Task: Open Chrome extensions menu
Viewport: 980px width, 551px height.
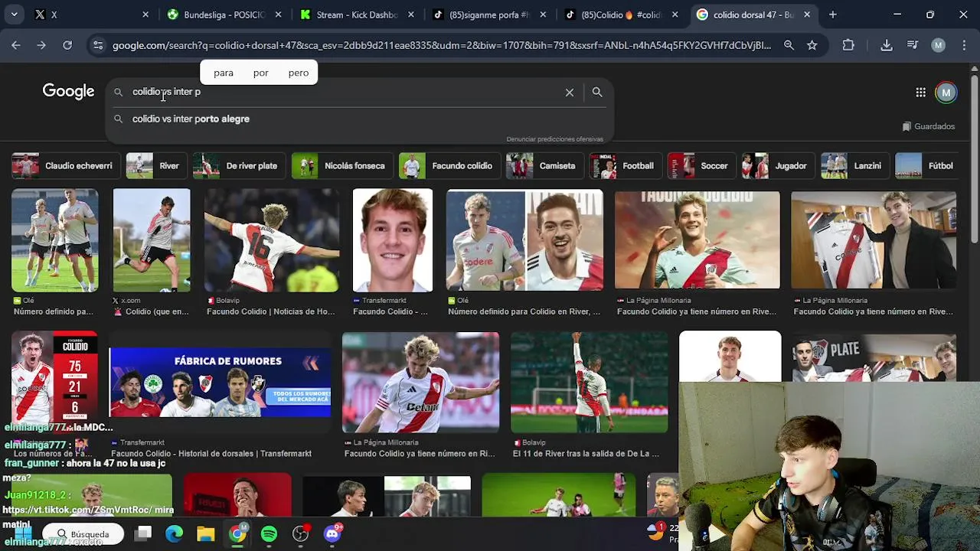Action: click(x=848, y=45)
